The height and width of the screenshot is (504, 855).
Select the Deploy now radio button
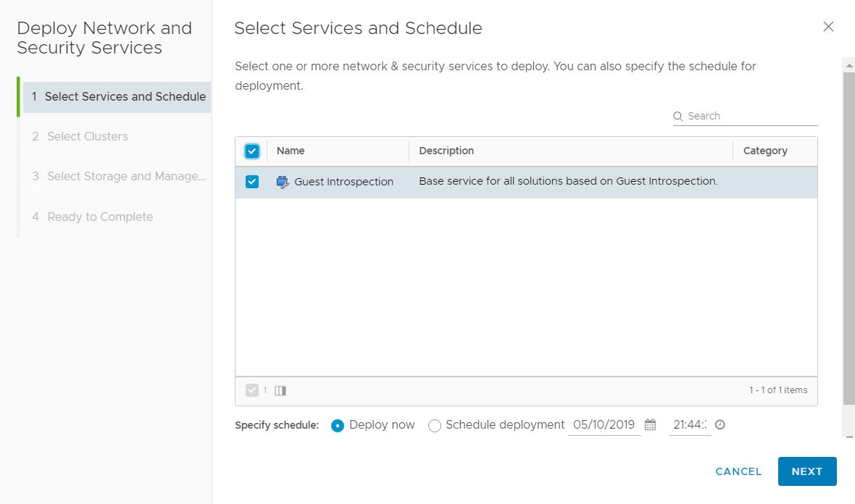point(337,426)
